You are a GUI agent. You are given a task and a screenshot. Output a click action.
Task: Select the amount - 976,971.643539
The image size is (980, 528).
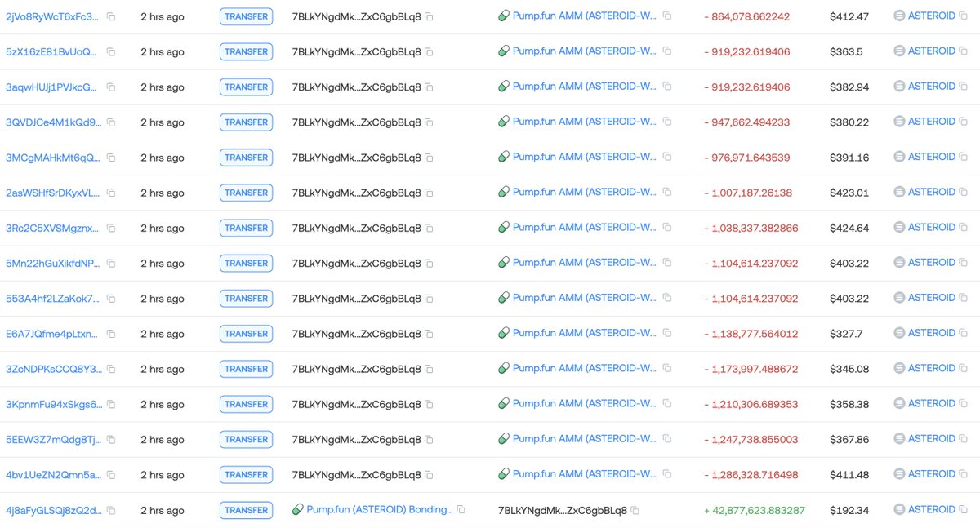[746, 158]
